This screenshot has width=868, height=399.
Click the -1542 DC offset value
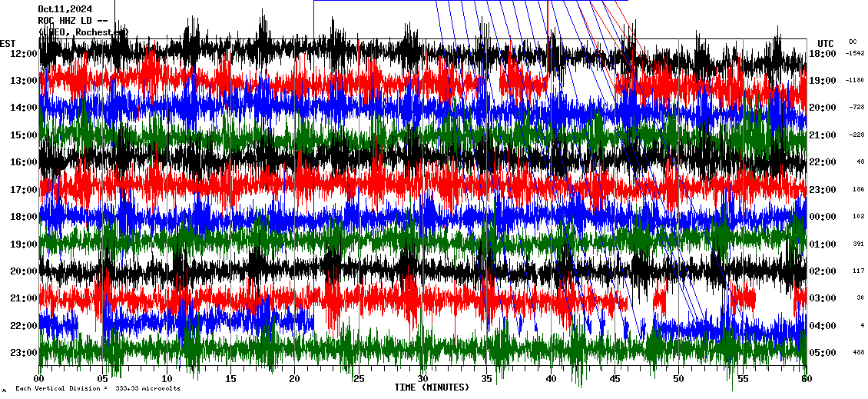(x=855, y=54)
